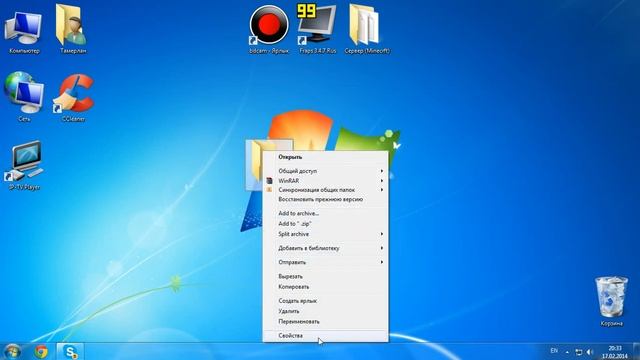Screen dimensions: 640x360
Task: Select the Сервер (Minecraft) folder icon
Action: [x=367, y=29]
